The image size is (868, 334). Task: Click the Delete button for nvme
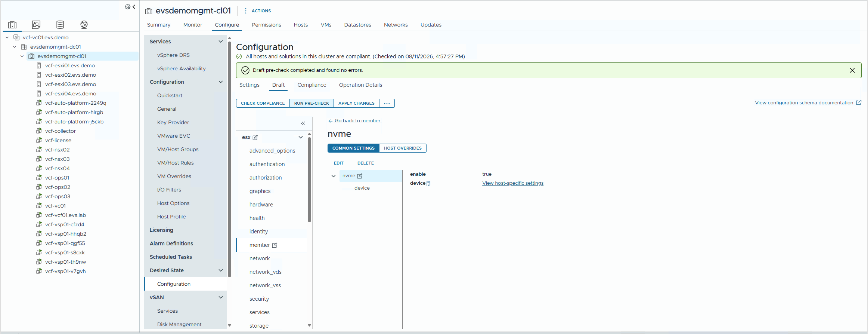click(366, 163)
